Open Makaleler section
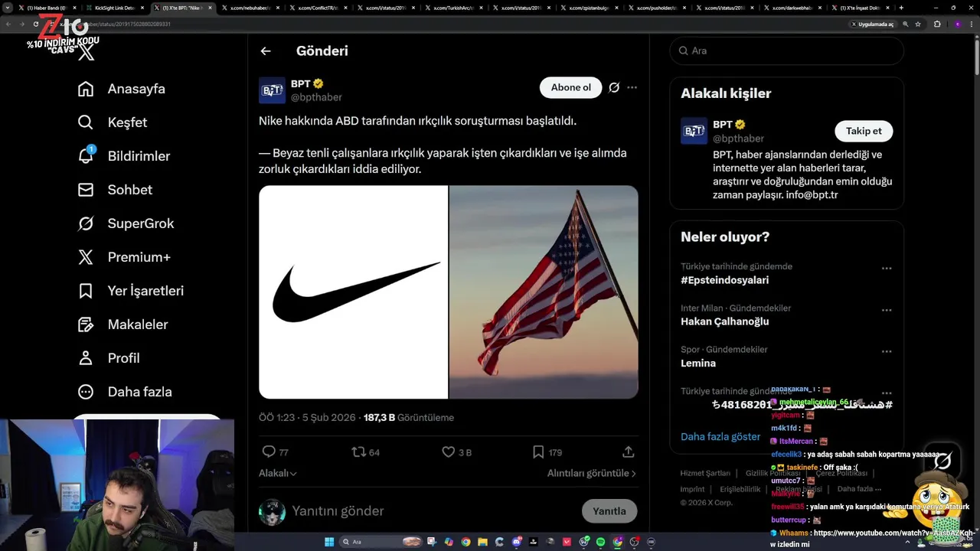980x551 pixels. tap(122, 324)
